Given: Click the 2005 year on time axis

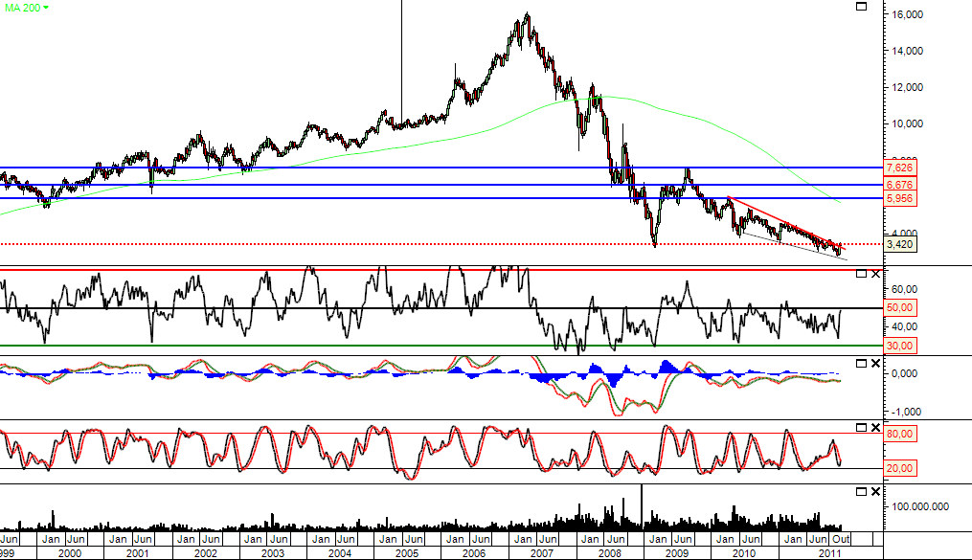Looking at the screenshot, I should click(407, 553).
